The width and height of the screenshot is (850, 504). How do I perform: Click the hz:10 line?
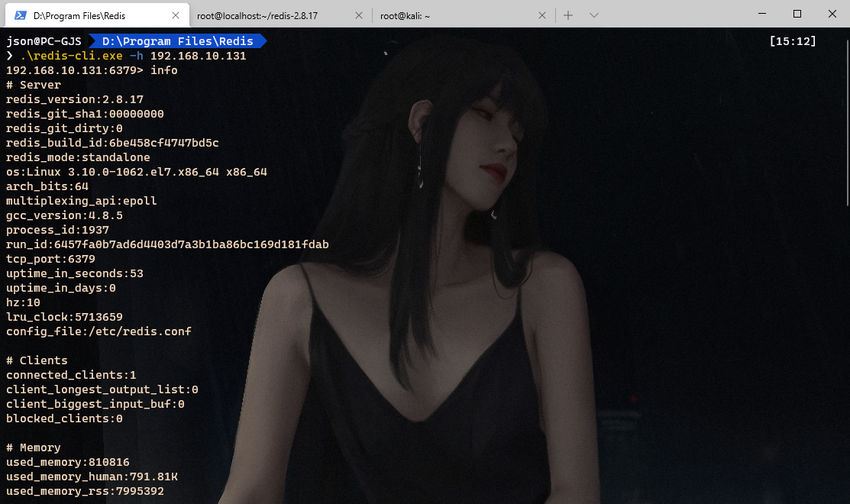[x=24, y=302]
